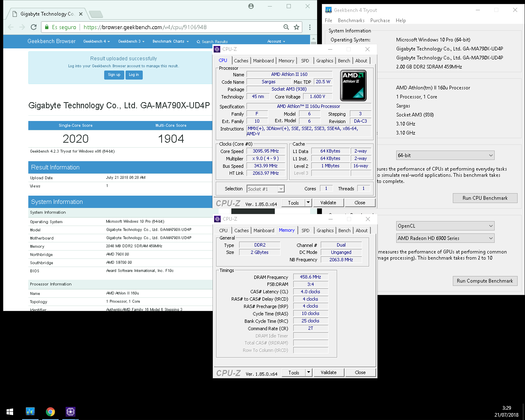Click the Single-Core Score value 2020
525x420 pixels.
point(75,139)
